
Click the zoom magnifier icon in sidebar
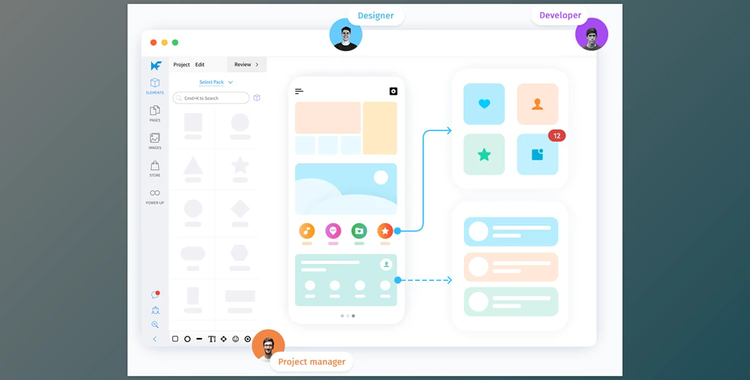point(155,324)
